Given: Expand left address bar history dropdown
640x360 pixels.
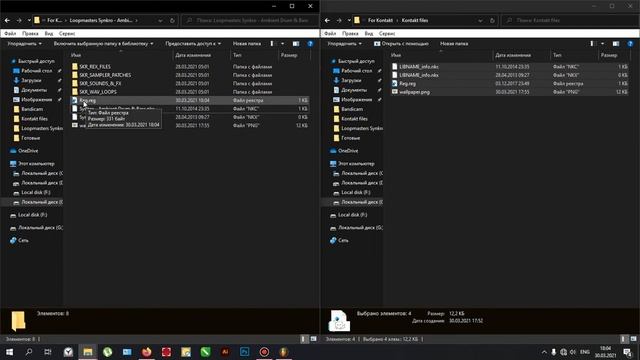Looking at the screenshot, I should point(160,20).
